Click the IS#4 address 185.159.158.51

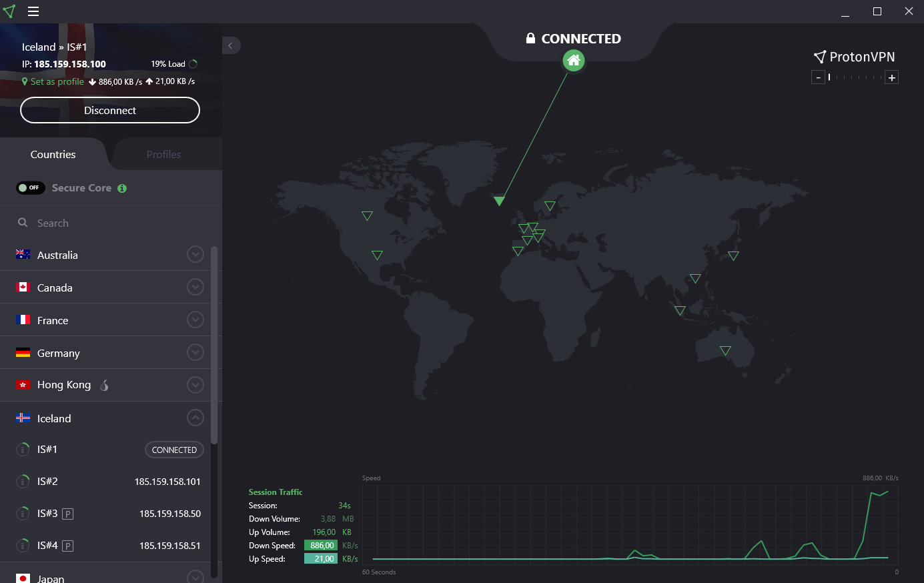point(170,546)
